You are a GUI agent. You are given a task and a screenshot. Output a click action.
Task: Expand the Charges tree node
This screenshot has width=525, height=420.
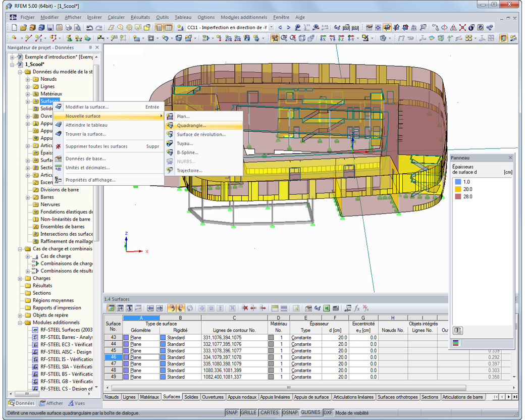pos(21,278)
